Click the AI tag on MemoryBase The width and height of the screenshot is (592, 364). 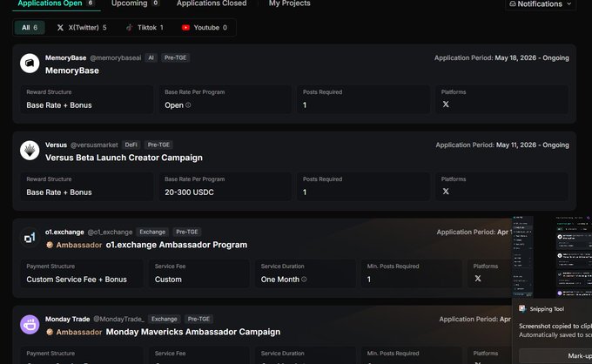[x=151, y=57]
